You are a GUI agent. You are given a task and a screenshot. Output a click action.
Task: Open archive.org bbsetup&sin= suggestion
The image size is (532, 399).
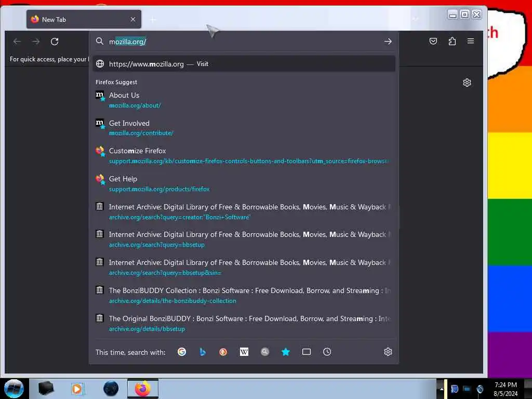(x=244, y=268)
